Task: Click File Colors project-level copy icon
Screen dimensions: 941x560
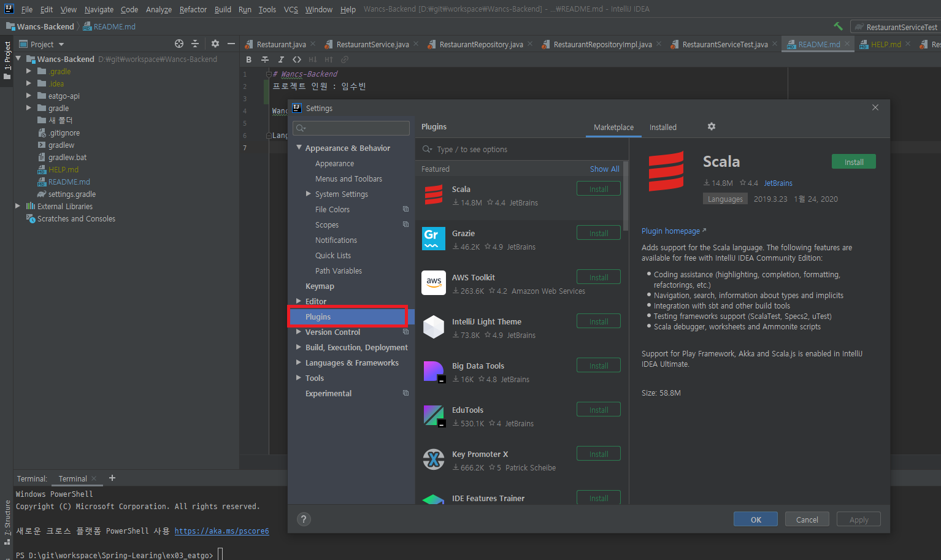Action: tap(405, 209)
